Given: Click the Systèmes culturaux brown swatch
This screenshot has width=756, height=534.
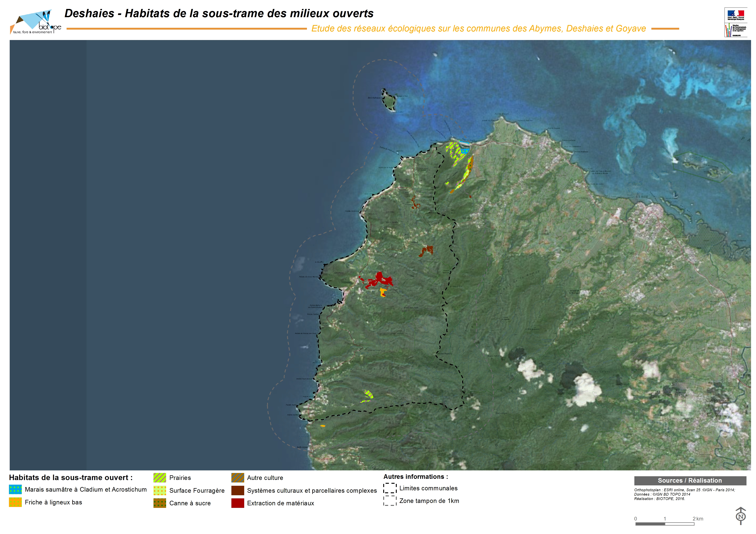Looking at the screenshot, I should [x=238, y=491].
